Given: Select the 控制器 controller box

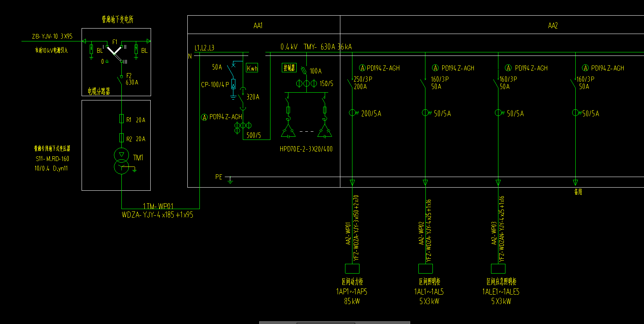Looking at the screenshot, I should coord(289,68).
